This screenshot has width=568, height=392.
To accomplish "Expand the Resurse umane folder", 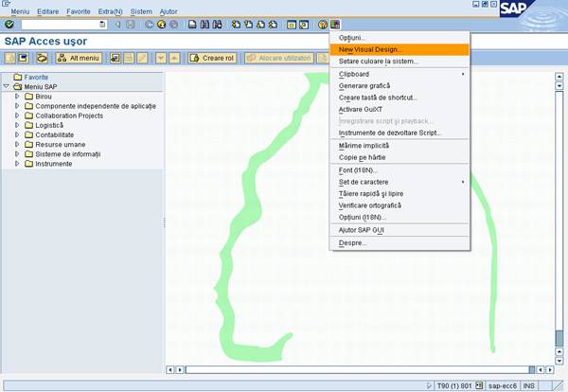I will [x=17, y=144].
